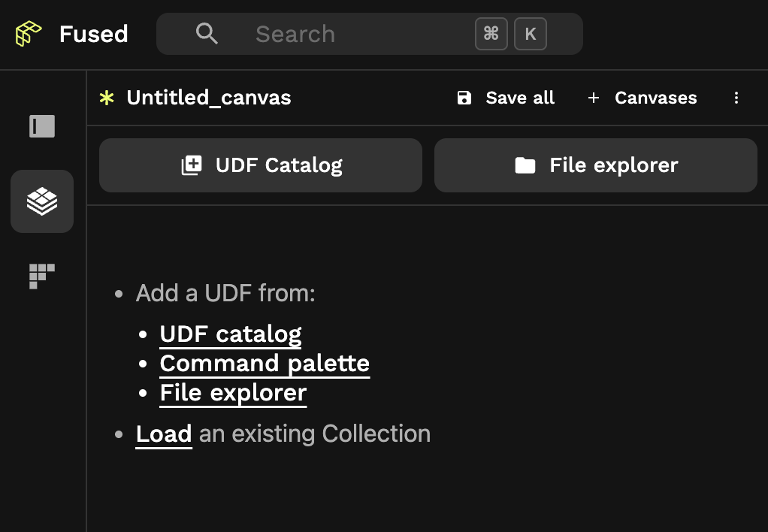Click the File explorer folder button
Screen dimensions: 768x532
596,165
